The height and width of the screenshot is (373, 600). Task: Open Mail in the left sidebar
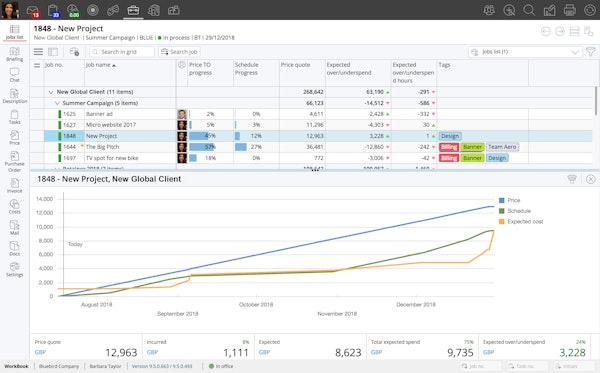(15, 228)
